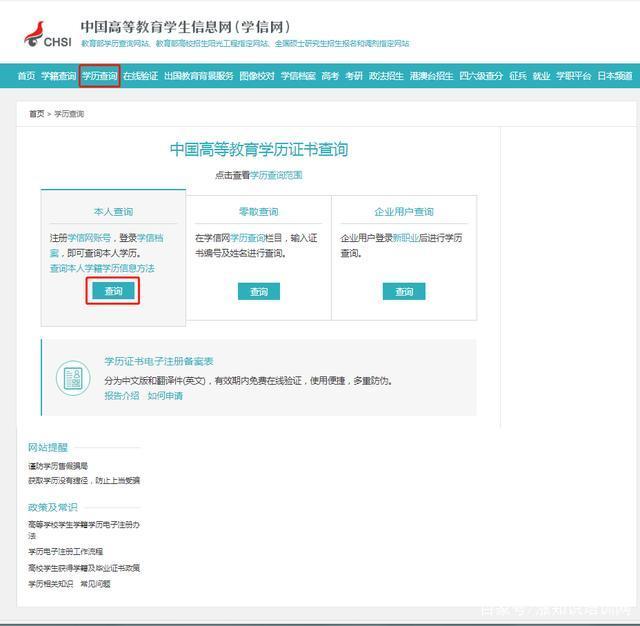Open 就业 menu item
Screen dimensions: 640x626
pos(541,76)
